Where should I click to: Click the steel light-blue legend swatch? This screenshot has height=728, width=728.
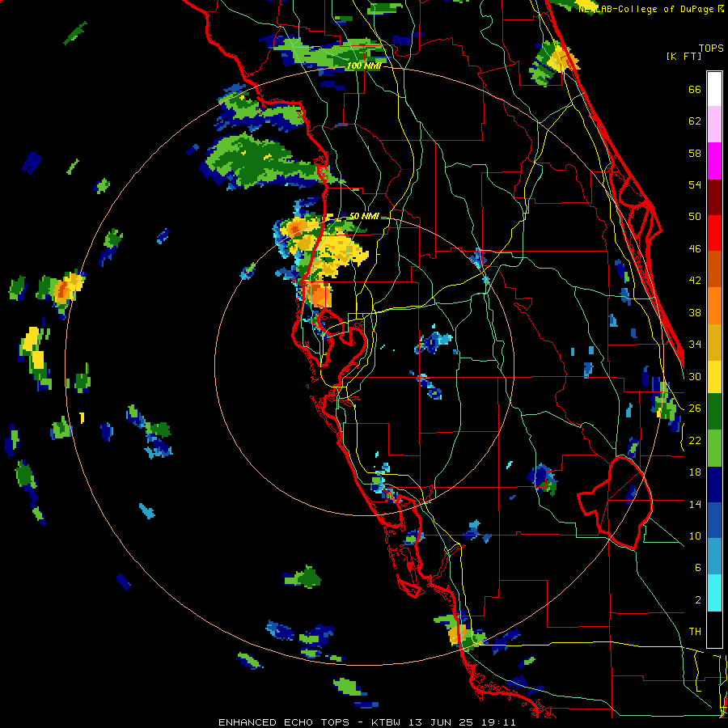pos(714,557)
